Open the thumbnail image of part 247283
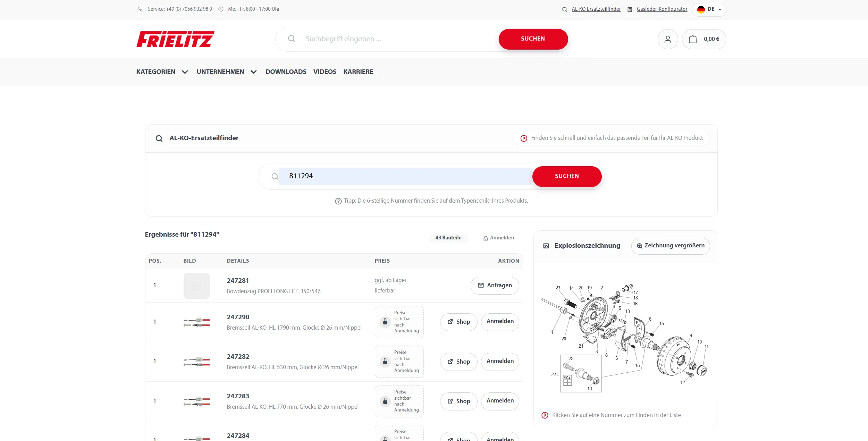Image resolution: width=868 pixels, height=441 pixels. pyautogui.click(x=196, y=401)
